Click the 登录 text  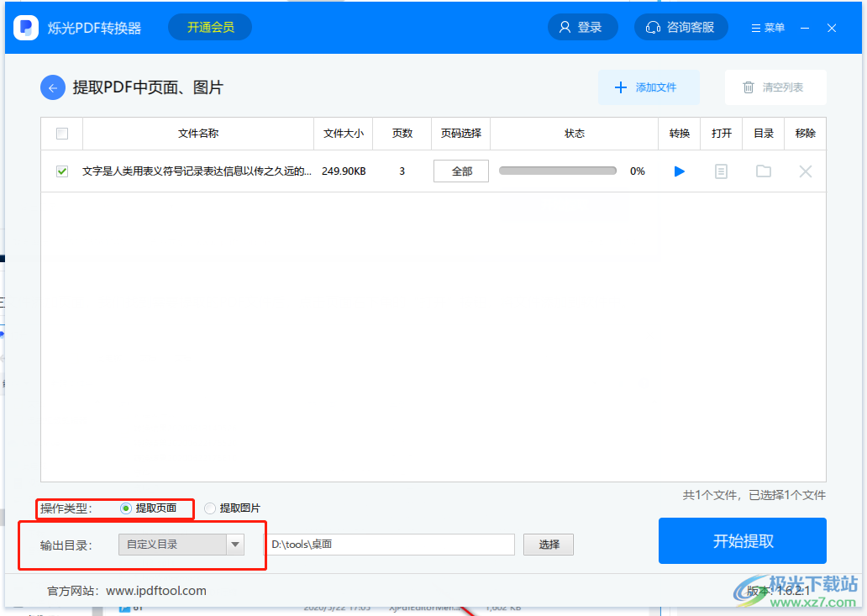click(x=590, y=27)
